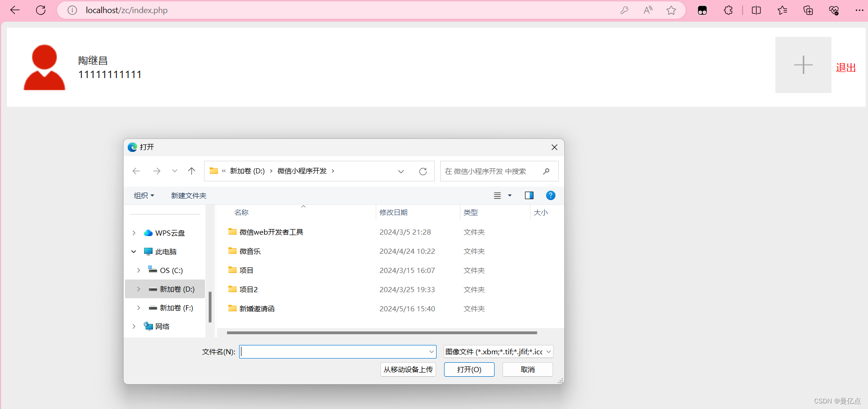This screenshot has height=409, width=868.
Task: Click 新建文件夹 to create a folder
Action: 189,196
